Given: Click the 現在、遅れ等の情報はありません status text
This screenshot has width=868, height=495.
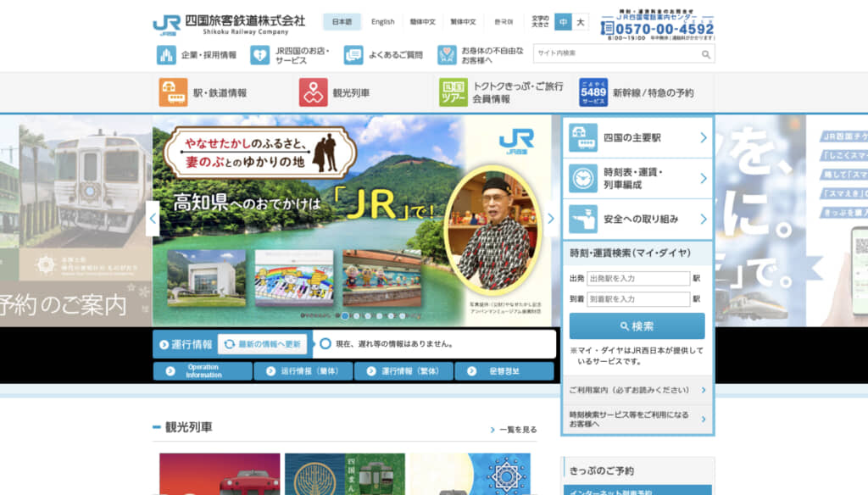Looking at the screenshot, I should pos(395,344).
